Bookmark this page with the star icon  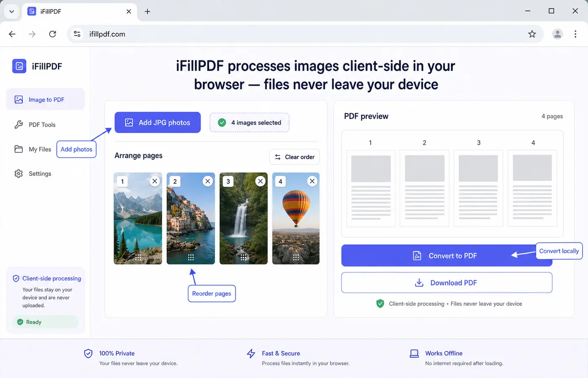coord(532,34)
